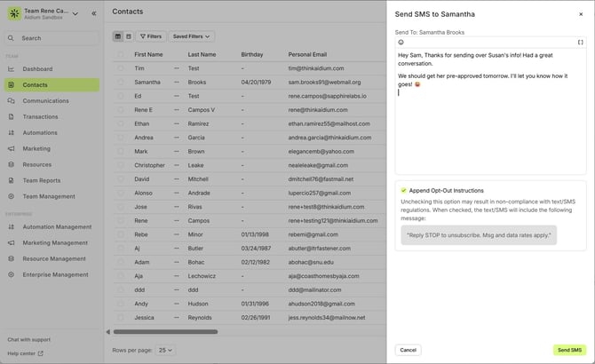
Task: Open row actions for Samantha Brooks
Action: click(x=176, y=82)
